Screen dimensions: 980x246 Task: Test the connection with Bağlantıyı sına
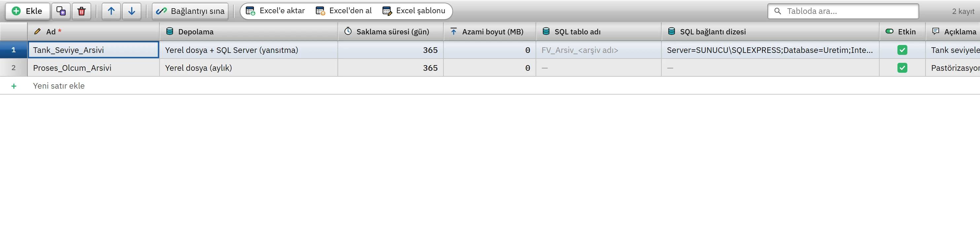(190, 11)
